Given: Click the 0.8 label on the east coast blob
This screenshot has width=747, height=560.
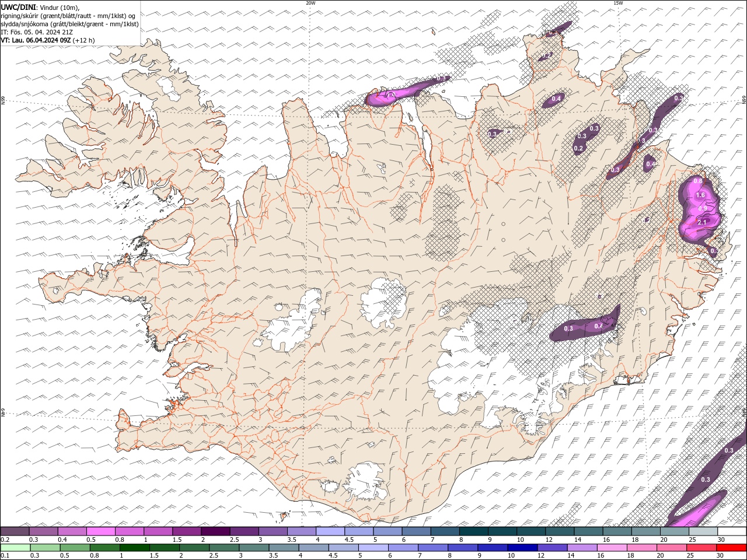Looking at the screenshot, I should pos(697,181).
